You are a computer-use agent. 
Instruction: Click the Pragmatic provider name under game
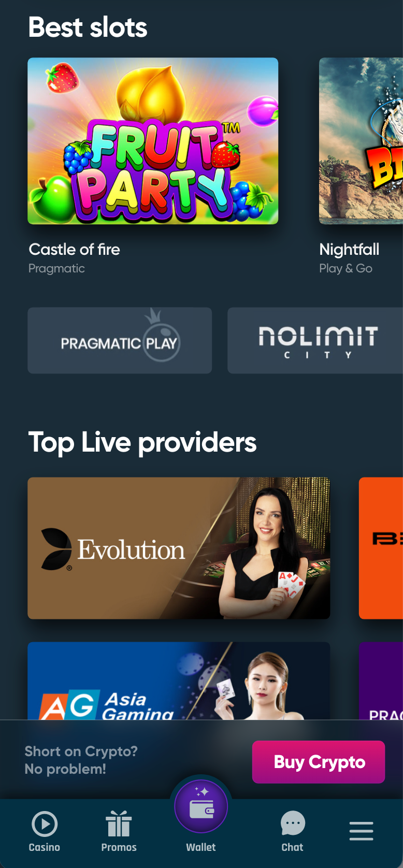pyautogui.click(x=56, y=268)
